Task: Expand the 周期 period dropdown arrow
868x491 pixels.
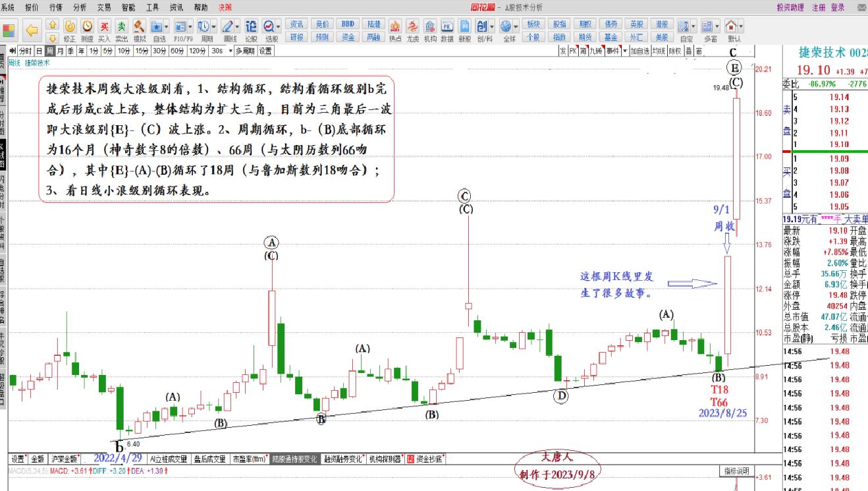Action: (x=213, y=28)
